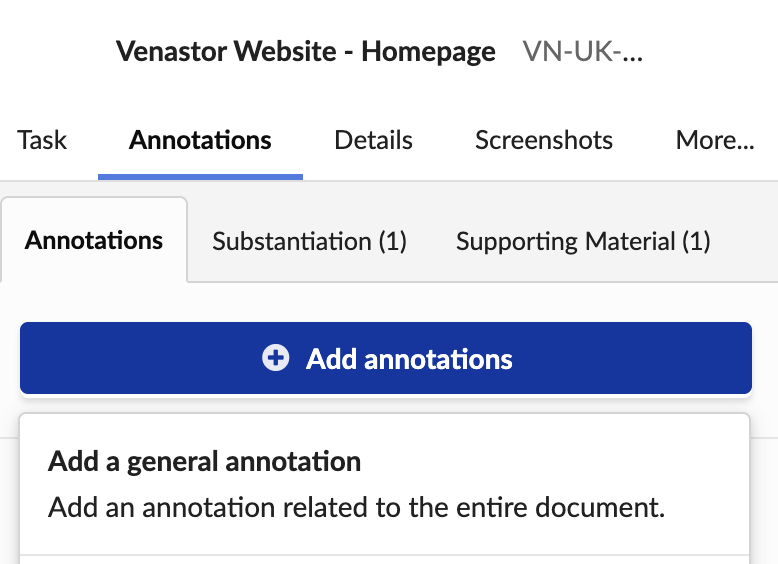This screenshot has height=564, width=778.
Task: Open the Substantiation (1) sub-tab
Action: click(x=309, y=241)
